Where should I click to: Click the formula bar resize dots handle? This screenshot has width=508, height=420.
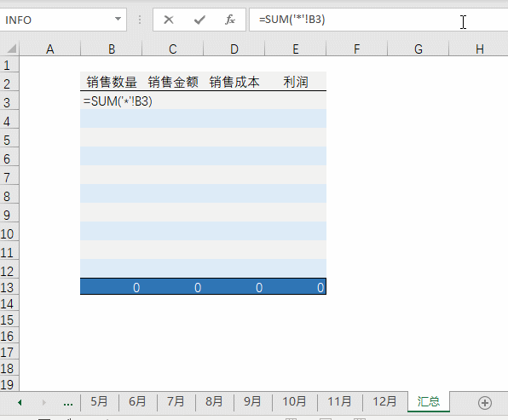(x=140, y=20)
